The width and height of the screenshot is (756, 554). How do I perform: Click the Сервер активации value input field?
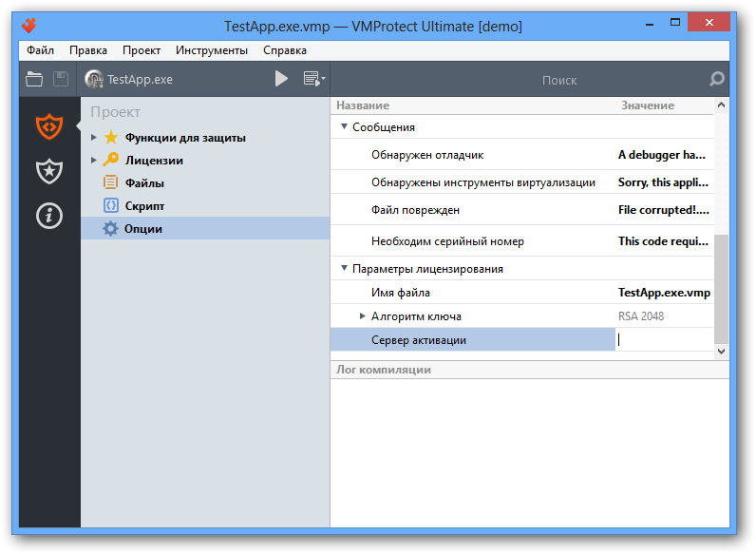point(664,340)
